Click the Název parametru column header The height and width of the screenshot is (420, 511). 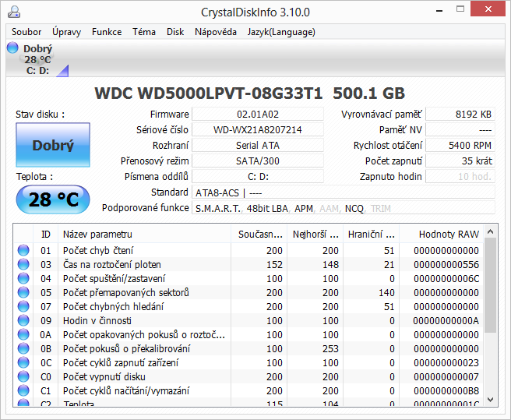(145, 234)
